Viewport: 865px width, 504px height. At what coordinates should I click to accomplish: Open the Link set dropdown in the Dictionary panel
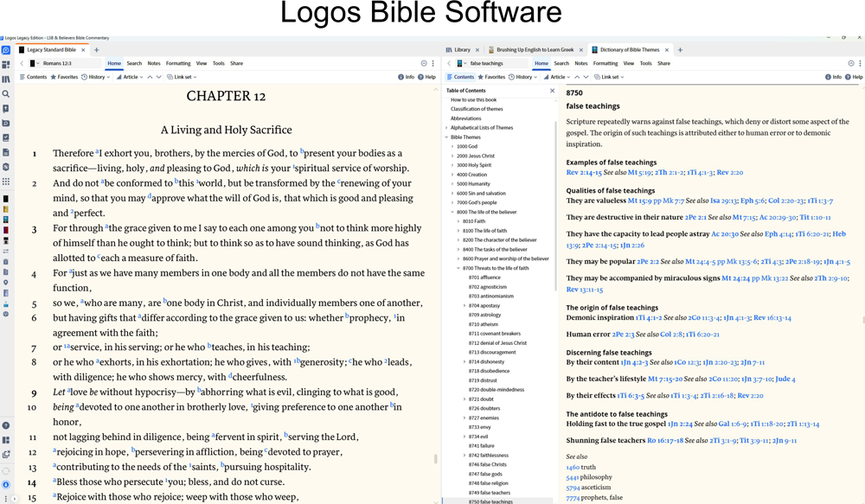610,77
